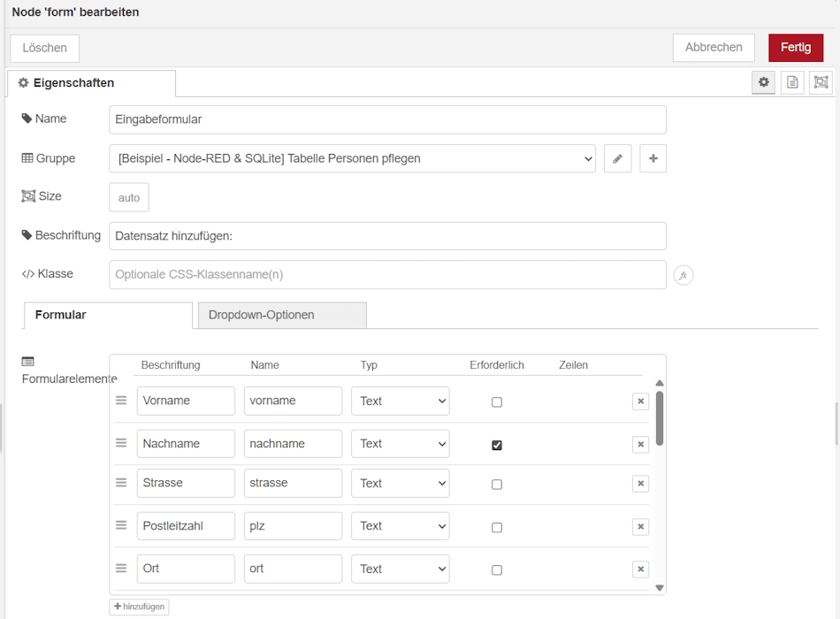This screenshot has width=840, height=619.
Task: Add new group with plus icon
Action: pyautogui.click(x=653, y=158)
